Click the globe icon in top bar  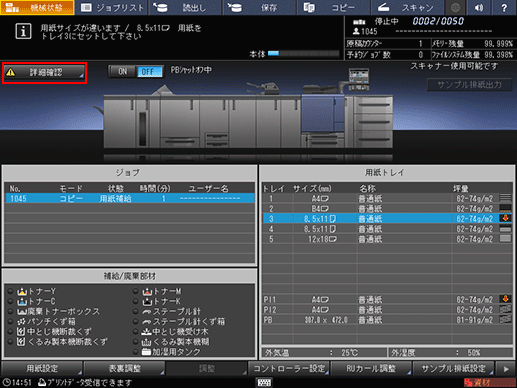(455, 7)
